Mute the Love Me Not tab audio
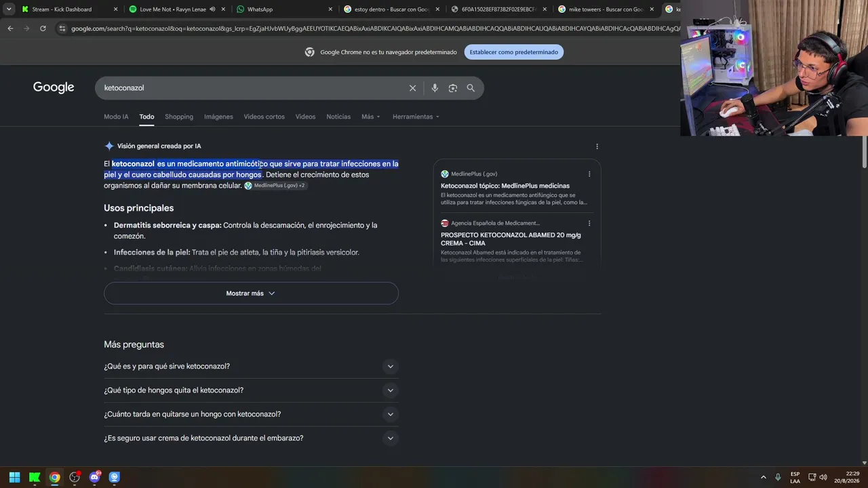868x488 pixels. pos(212,9)
